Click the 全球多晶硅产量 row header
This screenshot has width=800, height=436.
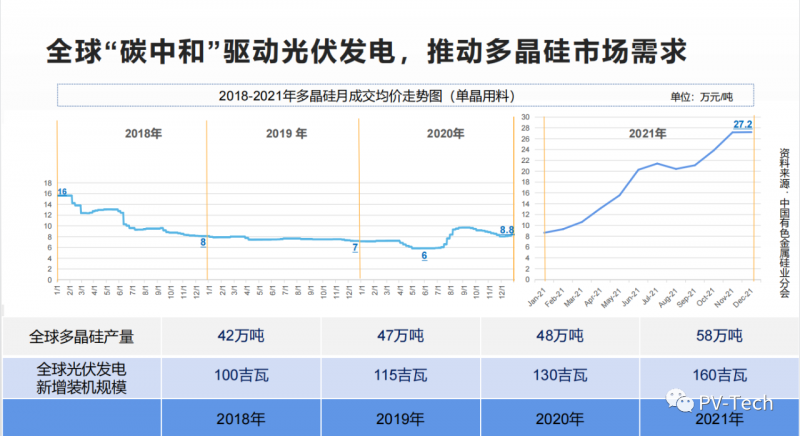pyautogui.click(x=86, y=336)
